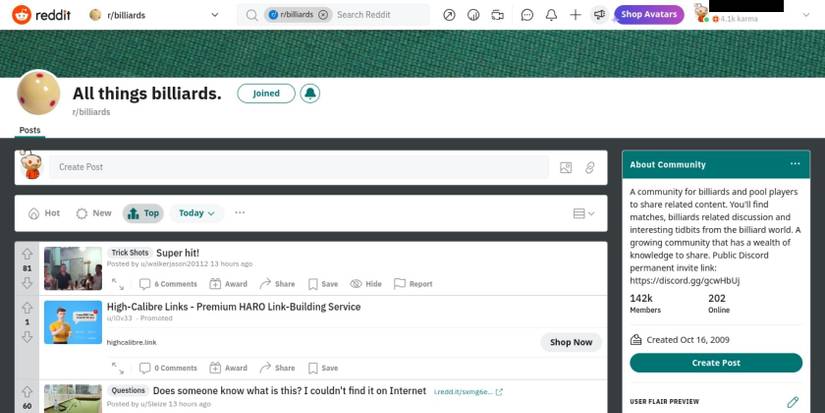Open the Chat bubble icon
The height and width of the screenshot is (413, 825).
pos(527,15)
